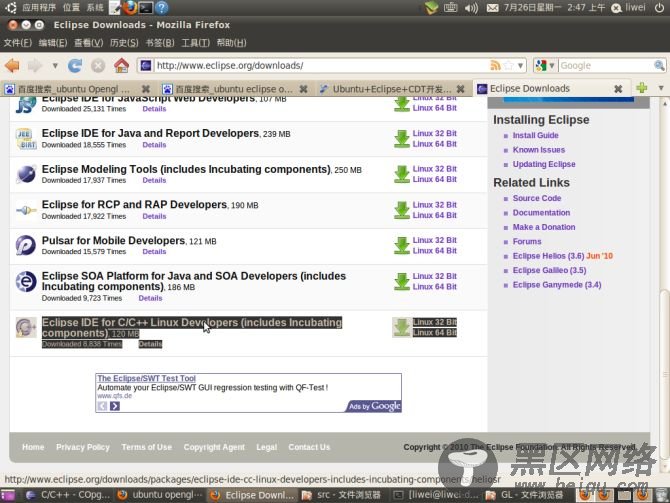The height and width of the screenshot is (503, 670).
Task: Open the Edit (编辑) menu
Action: [x=53, y=43]
